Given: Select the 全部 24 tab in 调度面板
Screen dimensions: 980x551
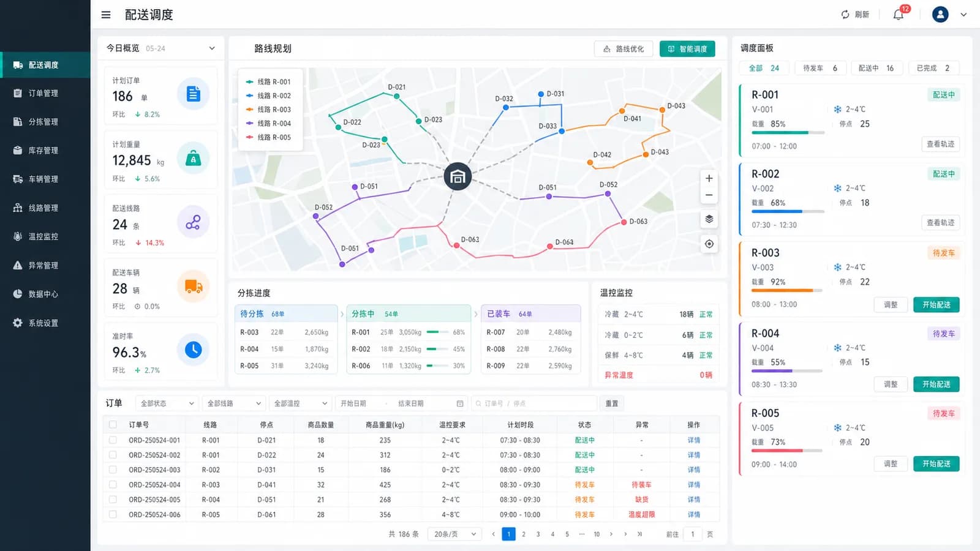Looking at the screenshot, I should click(x=764, y=68).
